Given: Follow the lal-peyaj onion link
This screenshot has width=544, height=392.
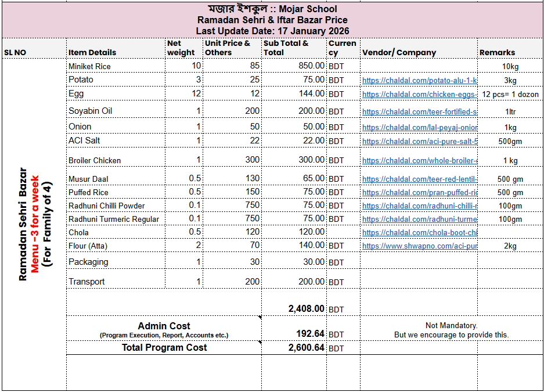Looking at the screenshot, I should coord(419,127).
